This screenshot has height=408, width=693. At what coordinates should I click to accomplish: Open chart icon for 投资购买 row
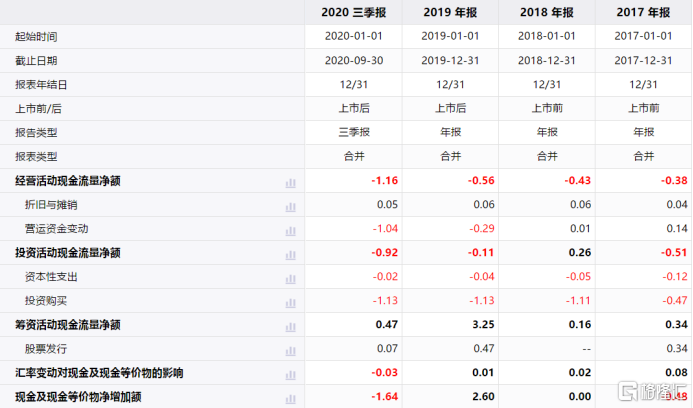point(290,303)
